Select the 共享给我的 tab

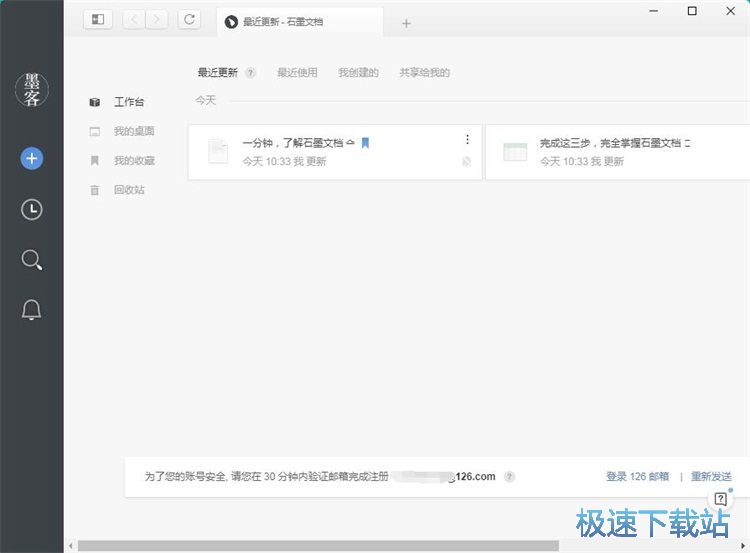(424, 73)
